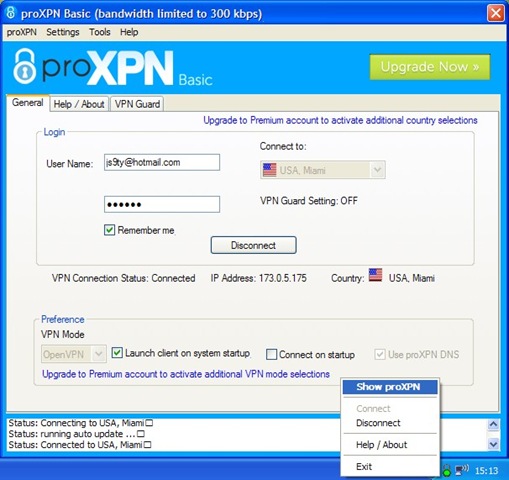Click status log scroll down arrow
509x480 pixels.
pyautogui.click(x=493, y=444)
